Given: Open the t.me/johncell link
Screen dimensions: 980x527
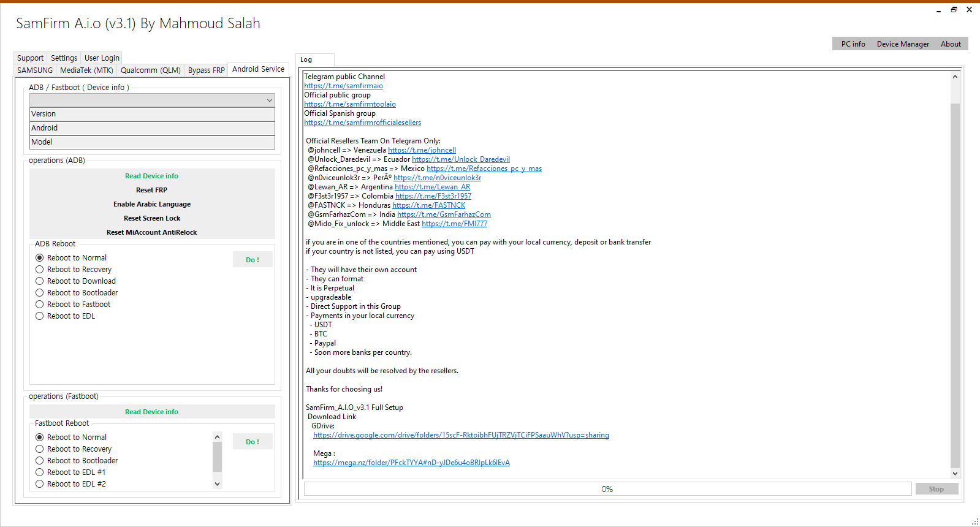Looking at the screenshot, I should point(422,150).
